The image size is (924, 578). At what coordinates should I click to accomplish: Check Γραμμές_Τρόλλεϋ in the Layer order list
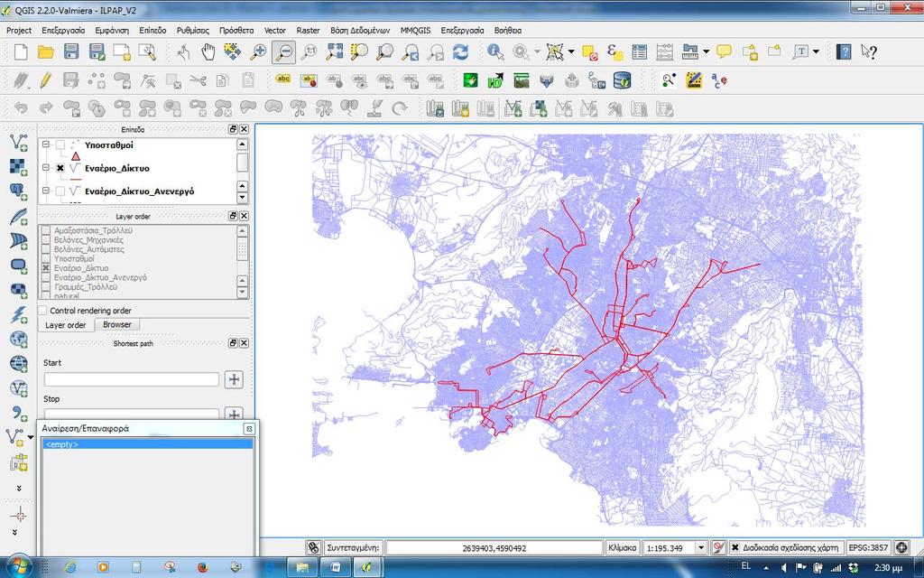coord(46,287)
